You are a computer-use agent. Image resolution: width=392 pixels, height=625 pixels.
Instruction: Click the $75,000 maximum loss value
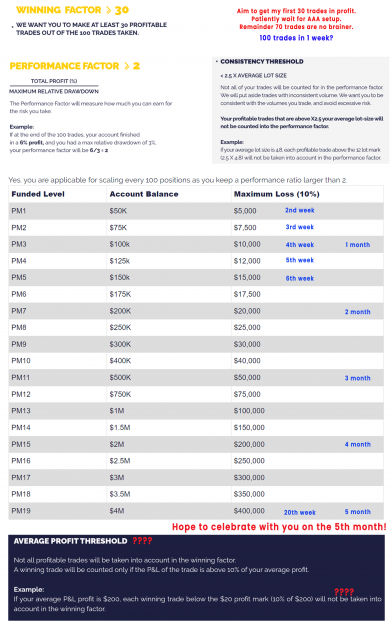click(x=247, y=394)
